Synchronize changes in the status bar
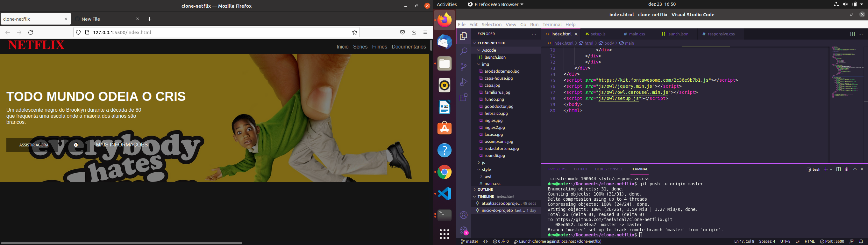This screenshot has height=245, width=868. click(486, 241)
